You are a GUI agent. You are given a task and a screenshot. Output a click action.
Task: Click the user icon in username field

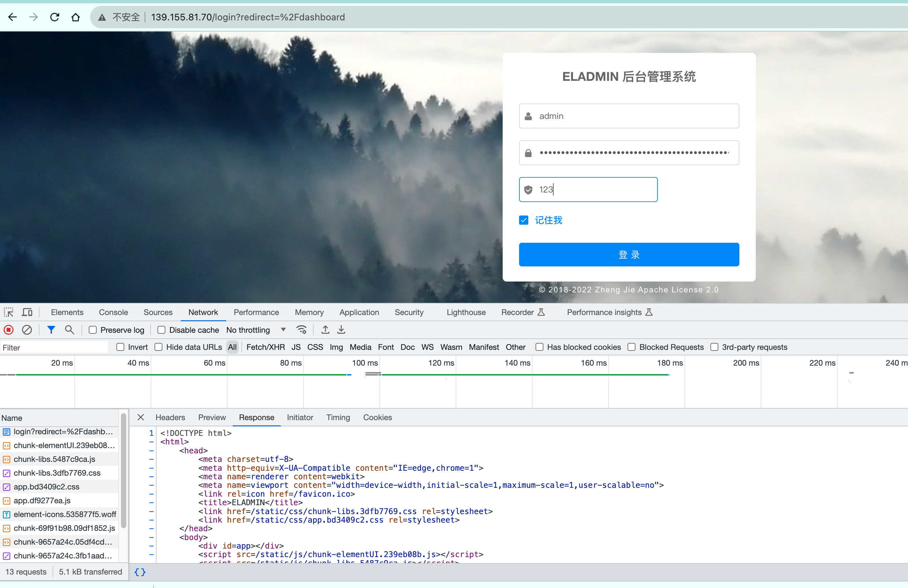click(528, 116)
